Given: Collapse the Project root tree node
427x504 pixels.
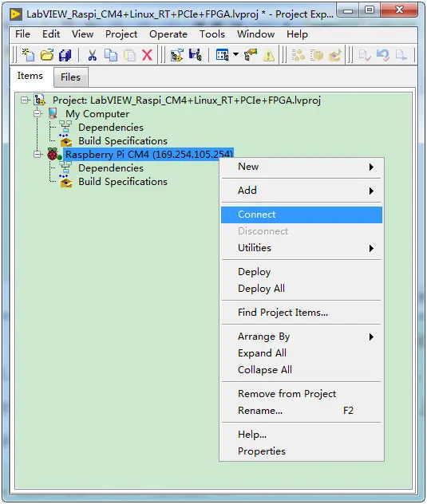Looking at the screenshot, I should click(x=25, y=100).
